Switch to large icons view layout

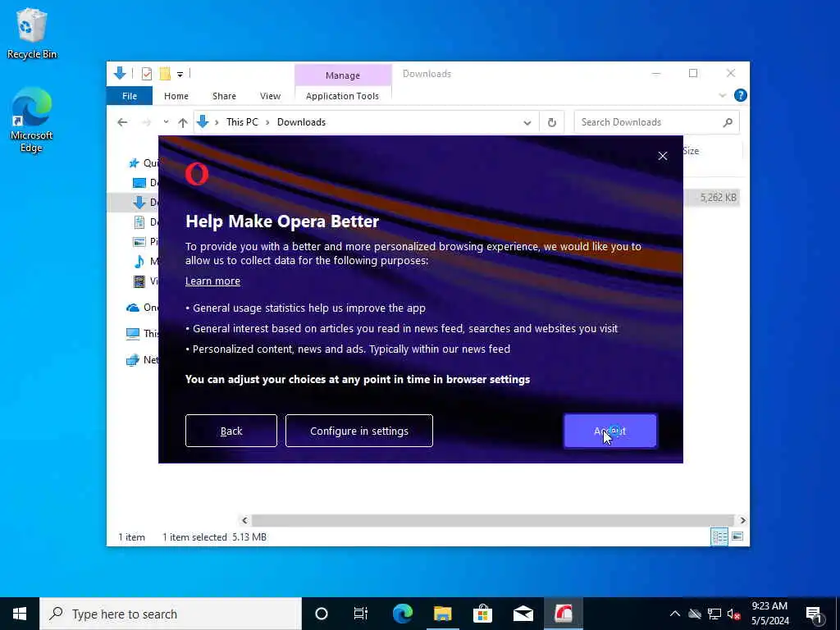click(737, 536)
